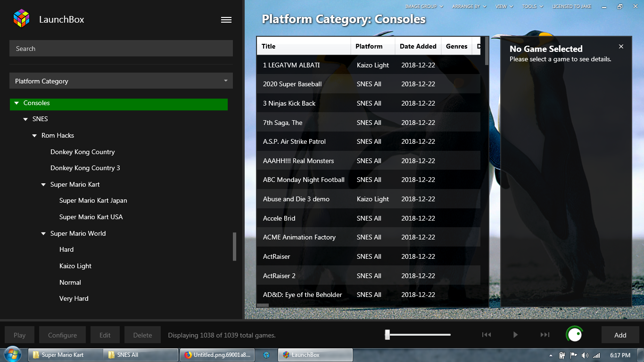Click the blue cube taskbar icon

click(266, 355)
